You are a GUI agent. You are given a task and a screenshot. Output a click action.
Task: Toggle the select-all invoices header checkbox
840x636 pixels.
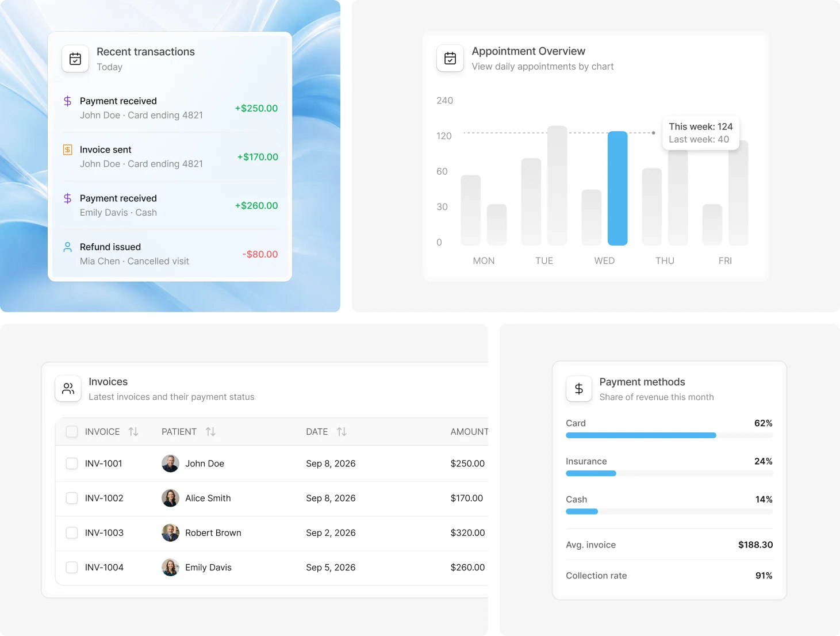(x=72, y=432)
